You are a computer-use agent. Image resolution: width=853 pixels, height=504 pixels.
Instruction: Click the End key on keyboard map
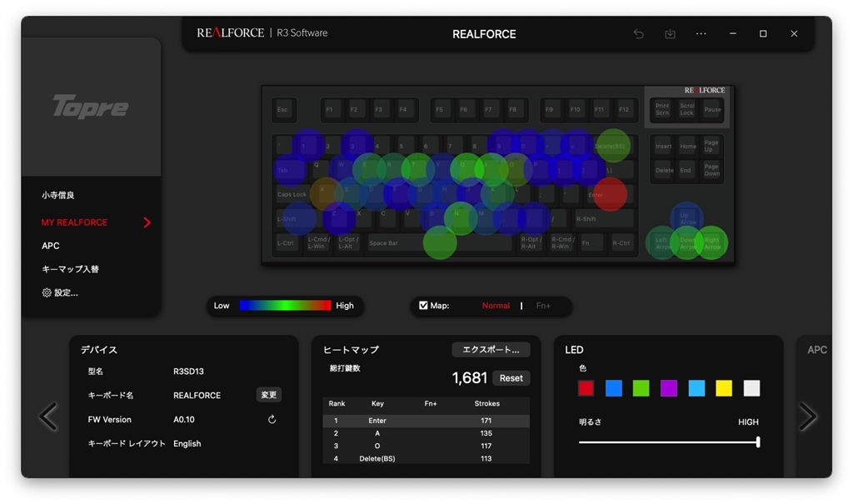click(687, 170)
